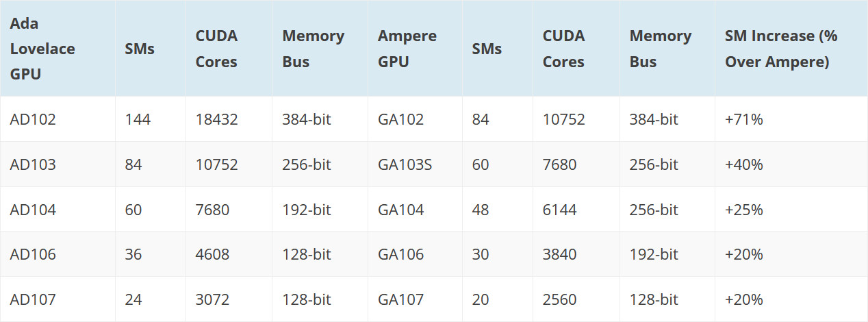Click the +25% increase cell
Screen dimensions: 868x322
(x=744, y=210)
